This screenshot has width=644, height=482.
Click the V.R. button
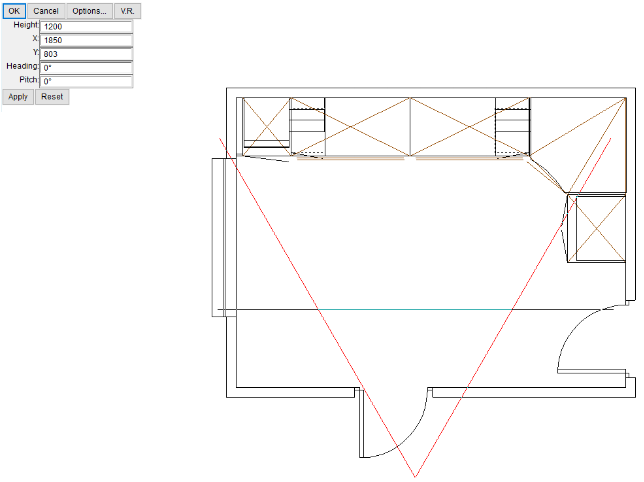pos(127,11)
